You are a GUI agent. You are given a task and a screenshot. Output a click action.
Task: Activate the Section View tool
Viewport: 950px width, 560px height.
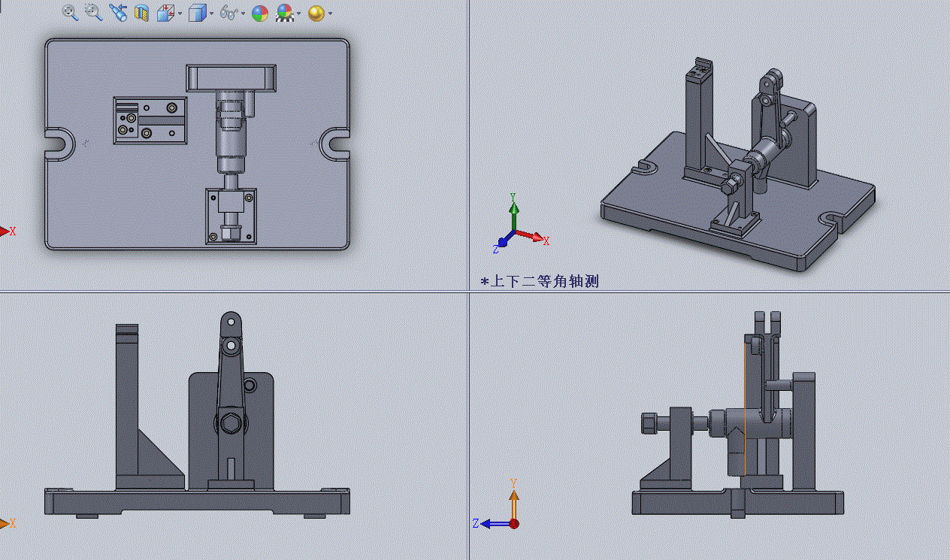point(141,13)
